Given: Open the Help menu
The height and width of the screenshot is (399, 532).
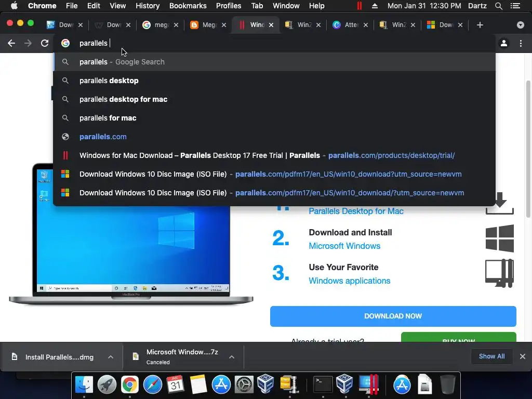Looking at the screenshot, I should tap(316, 6).
